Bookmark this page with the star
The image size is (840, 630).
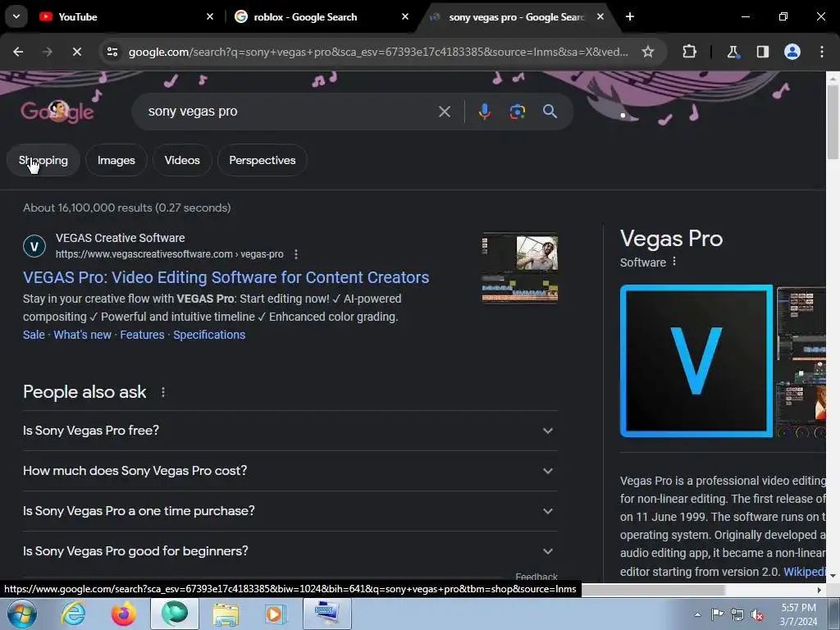tap(648, 52)
